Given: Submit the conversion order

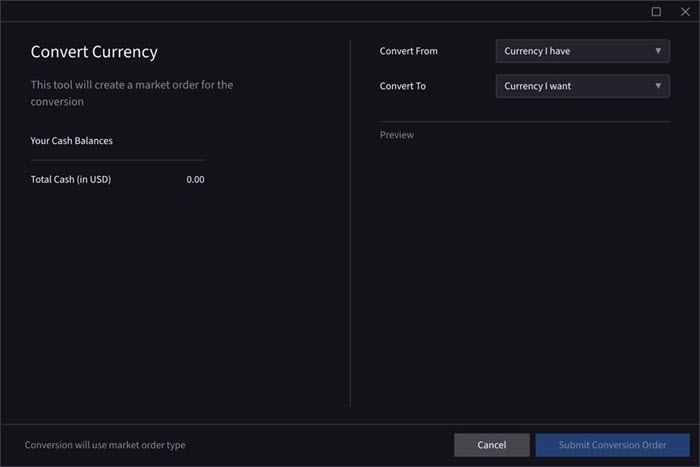Looking at the screenshot, I should [612, 445].
